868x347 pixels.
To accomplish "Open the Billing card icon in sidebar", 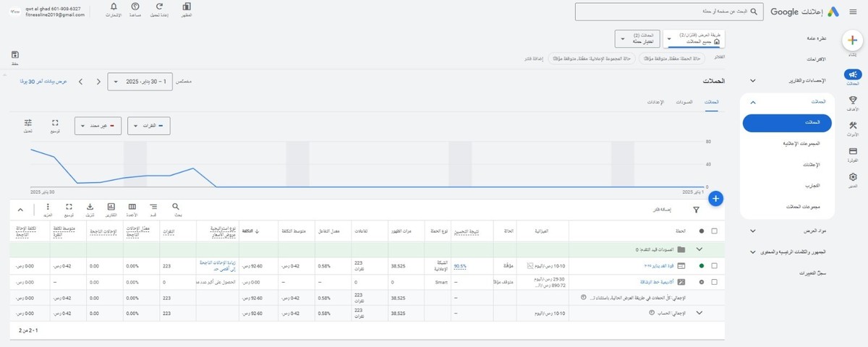I will point(853,153).
